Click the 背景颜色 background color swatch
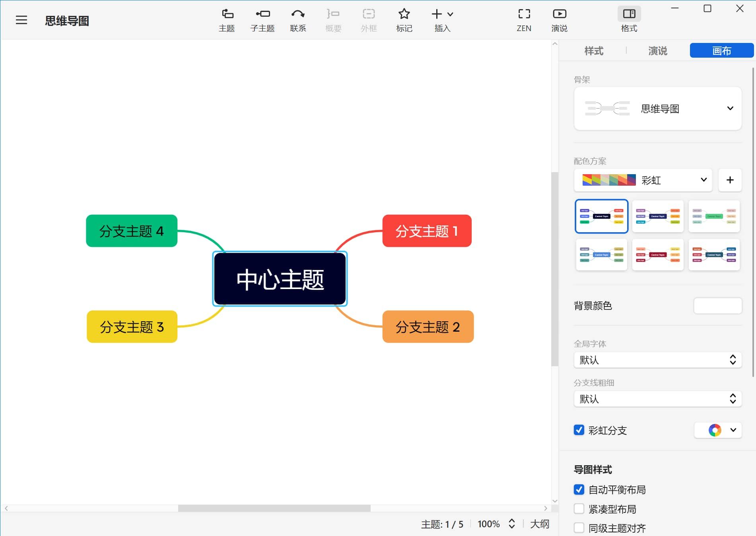Viewport: 756px width, 536px height. pos(717,305)
